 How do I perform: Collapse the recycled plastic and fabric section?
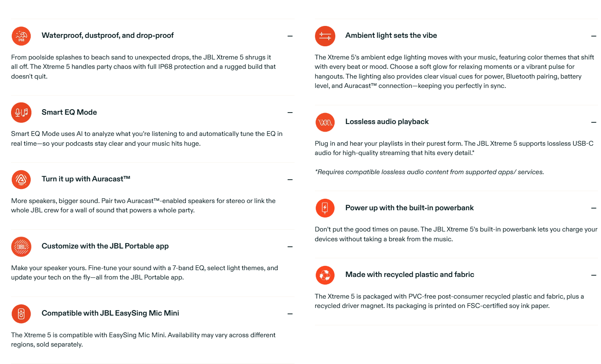pyautogui.click(x=594, y=275)
